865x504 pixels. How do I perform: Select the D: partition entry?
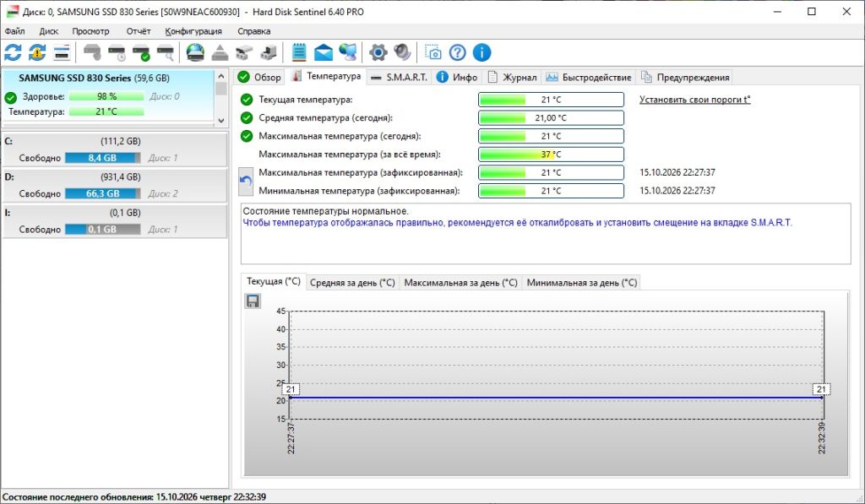(x=115, y=185)
